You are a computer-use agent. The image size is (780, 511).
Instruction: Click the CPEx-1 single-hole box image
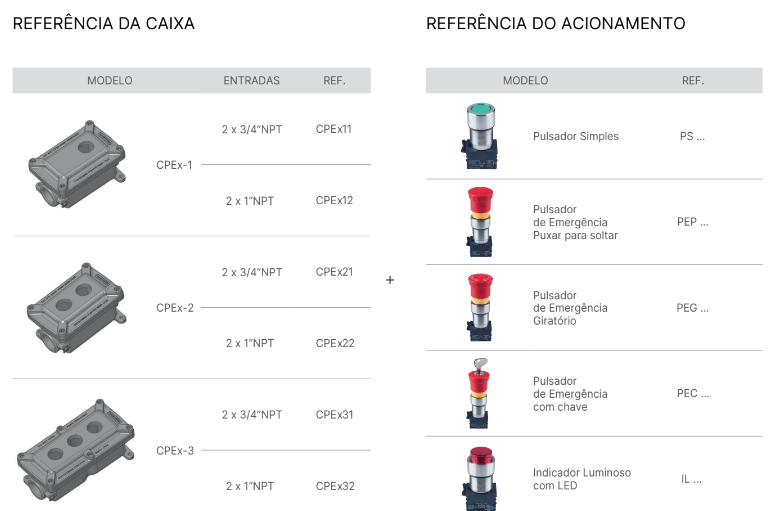(77, 164)
